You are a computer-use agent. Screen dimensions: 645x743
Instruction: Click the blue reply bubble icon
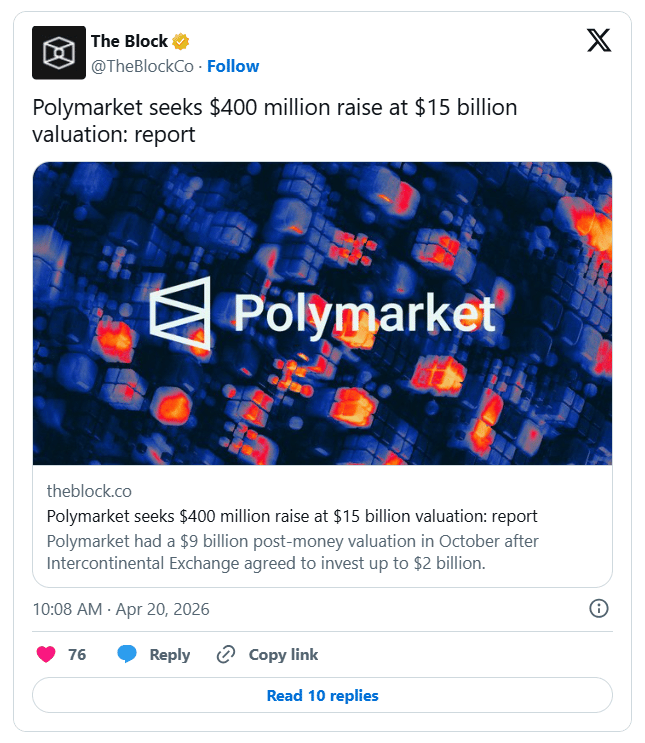click(x=127, y=654)
